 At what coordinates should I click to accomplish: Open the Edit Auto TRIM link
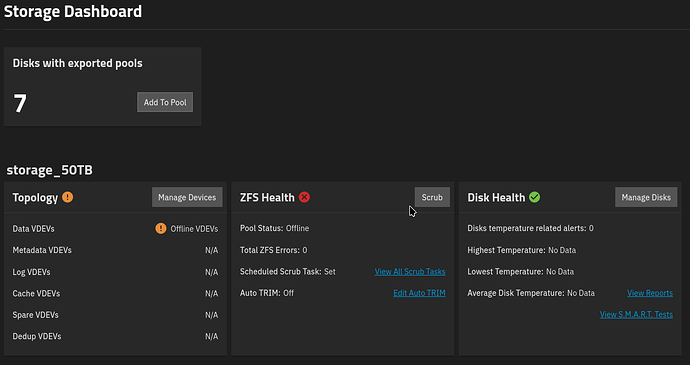(x=419, y=293)
